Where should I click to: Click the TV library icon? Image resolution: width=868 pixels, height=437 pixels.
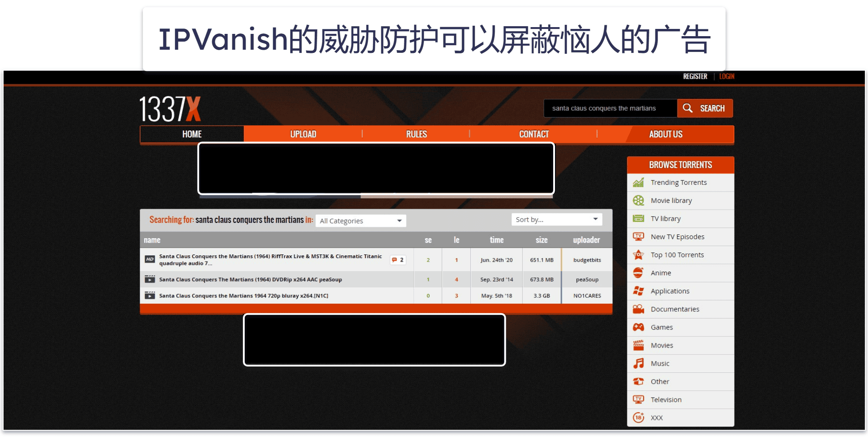click(x=638, y=219)
